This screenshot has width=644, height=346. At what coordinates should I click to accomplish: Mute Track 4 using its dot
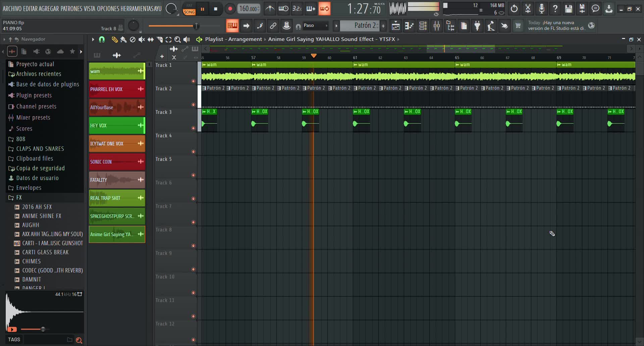click(193, 152)
